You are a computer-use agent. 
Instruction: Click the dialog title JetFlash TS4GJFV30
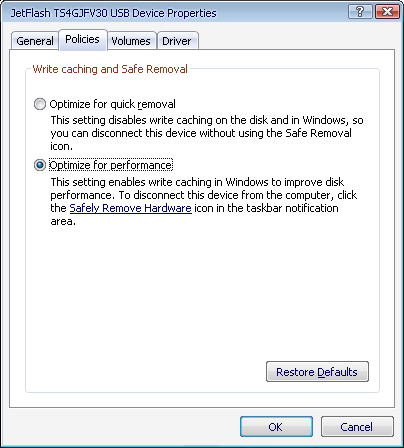pyautogui.click(x=113, y=13)
